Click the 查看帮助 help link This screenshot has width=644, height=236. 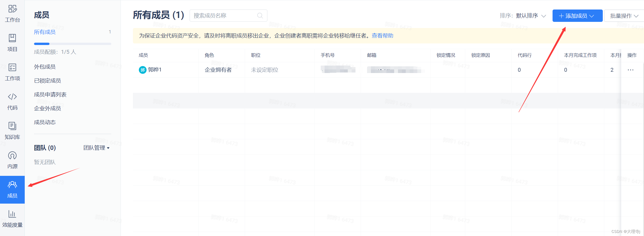[x=383, y=36]
